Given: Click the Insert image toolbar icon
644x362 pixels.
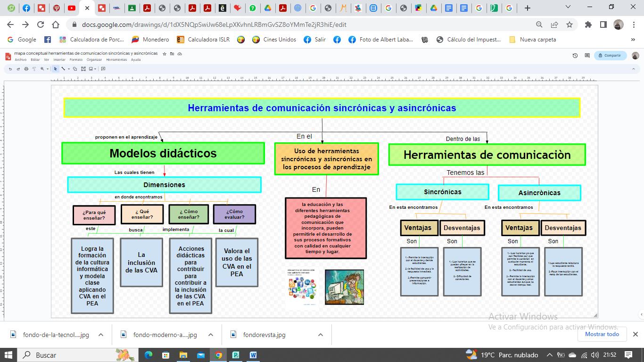Looking at the screenshot, I should click(91, 69).
